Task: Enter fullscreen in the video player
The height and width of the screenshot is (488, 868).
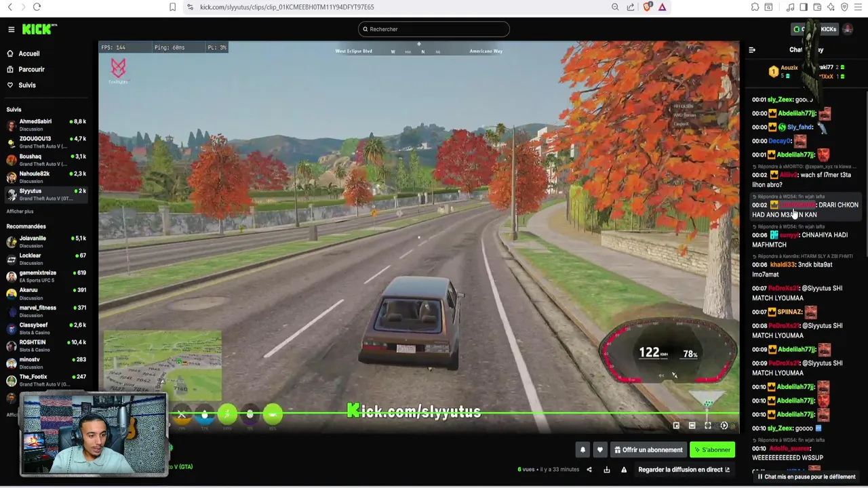Action: click(x=708, y=426)
